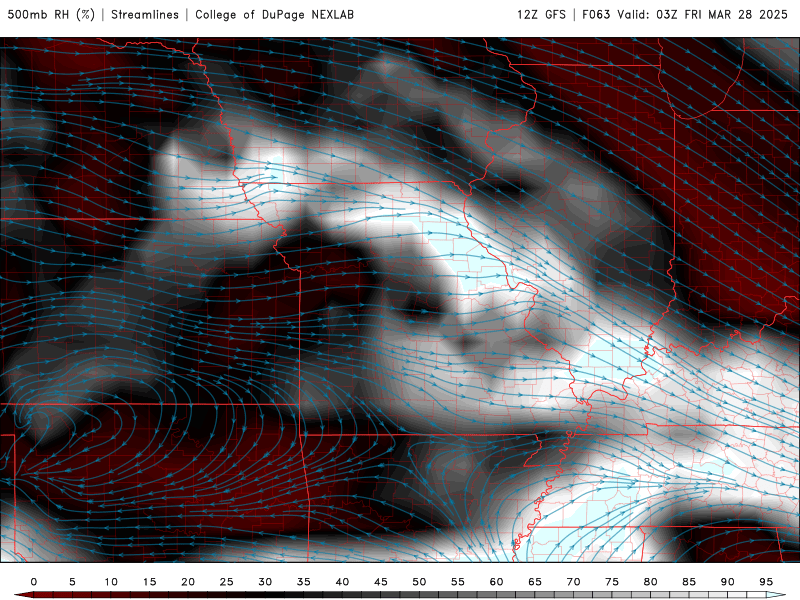Click the "70" colorbar scale label
Viewport: 800px width, 600px height.
pos(573,582)
